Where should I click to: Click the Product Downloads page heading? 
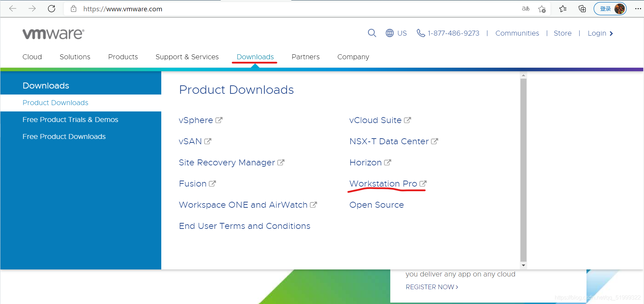tap(236, 90)
